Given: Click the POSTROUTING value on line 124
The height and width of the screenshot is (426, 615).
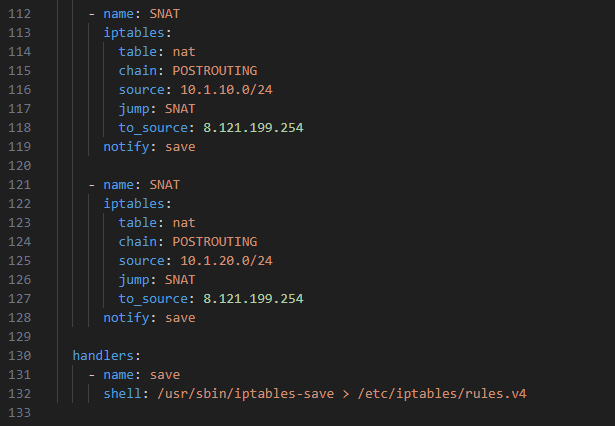Looking at the screenshot, I should [215, 242].
